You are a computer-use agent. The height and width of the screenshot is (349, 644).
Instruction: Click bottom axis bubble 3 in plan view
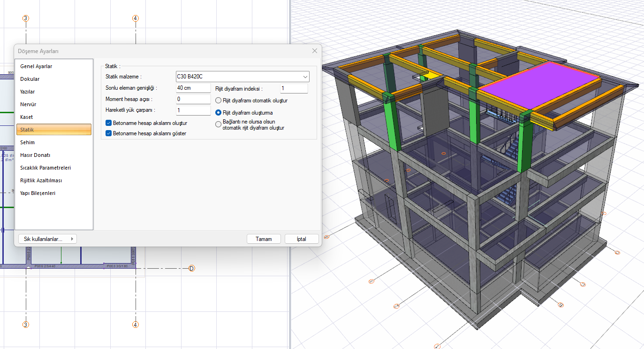pos(26,325)
